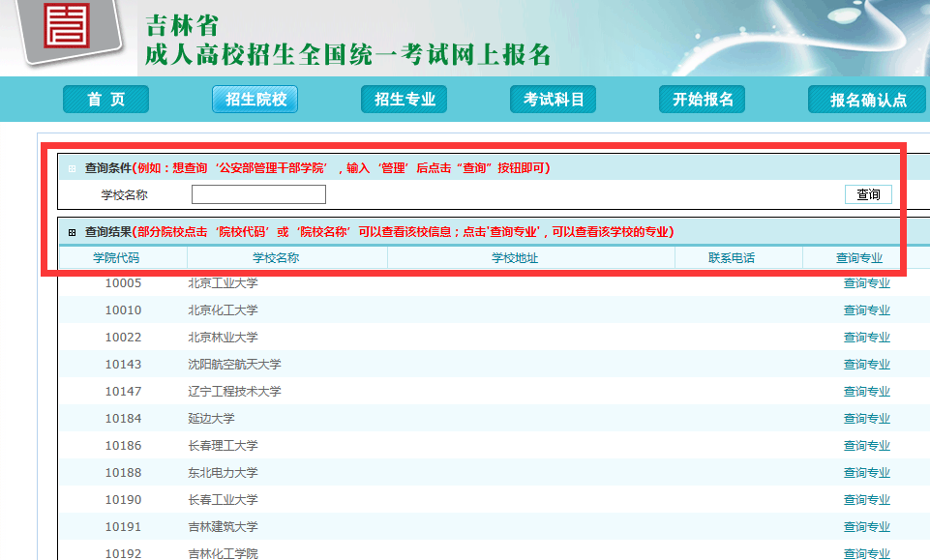Click the red seal logo icon
930x560 pixels.
point(67,25)
